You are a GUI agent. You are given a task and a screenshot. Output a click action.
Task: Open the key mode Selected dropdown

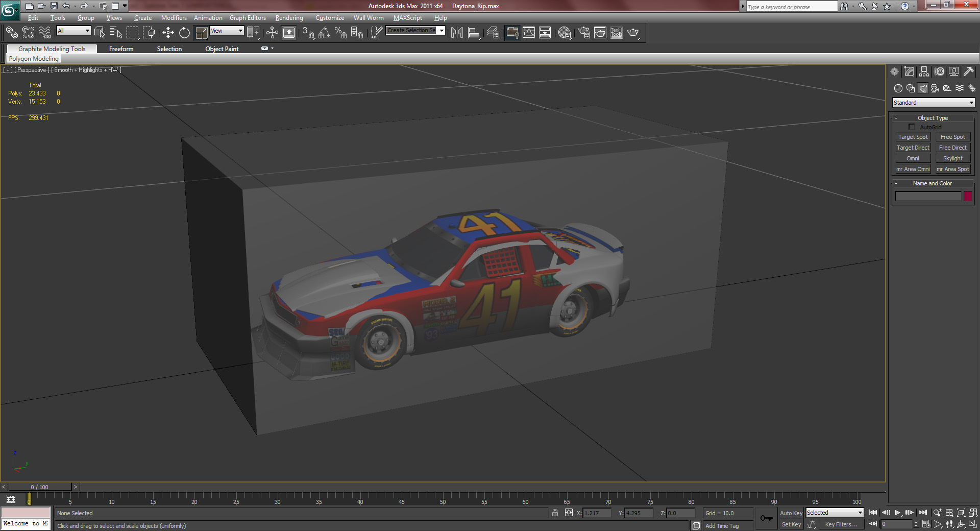pos(835,513)
